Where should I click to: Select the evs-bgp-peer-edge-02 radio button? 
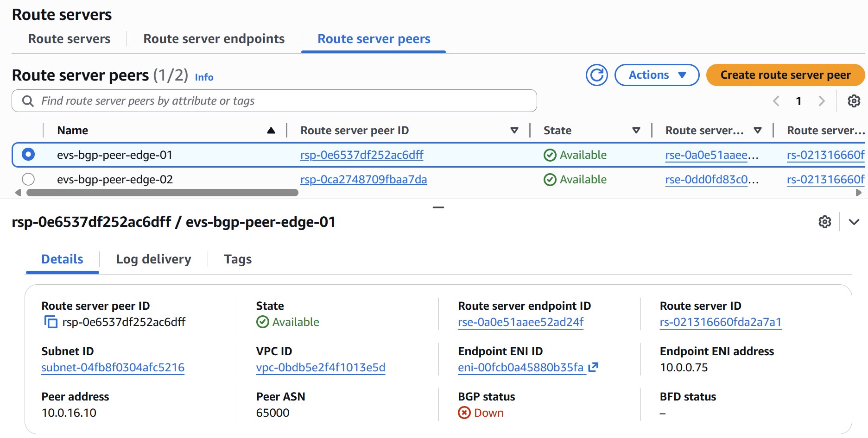(x=28, y=179)
